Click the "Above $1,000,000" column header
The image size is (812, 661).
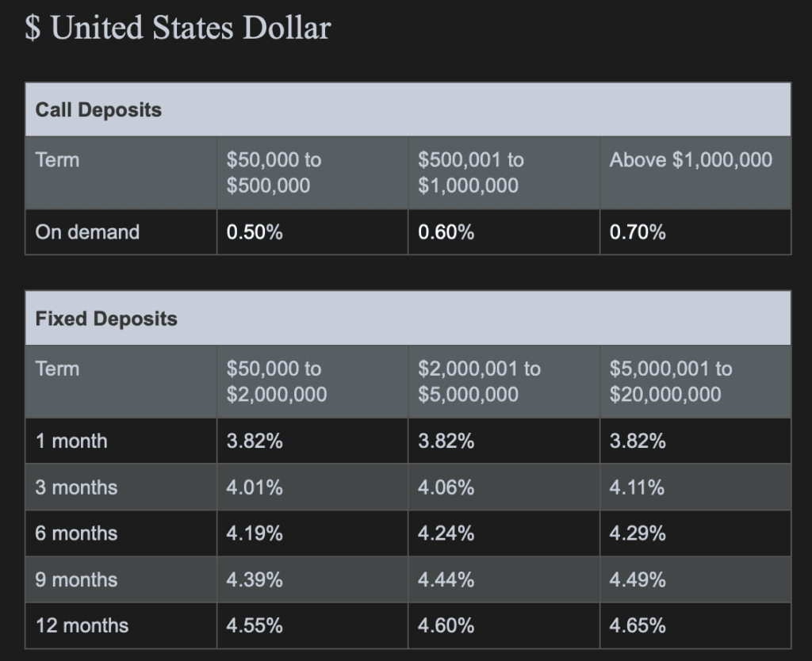coord(691,160)
